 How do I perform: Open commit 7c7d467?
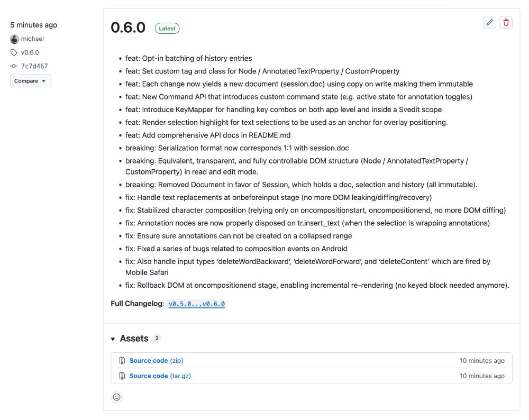[x=34, y=66]
